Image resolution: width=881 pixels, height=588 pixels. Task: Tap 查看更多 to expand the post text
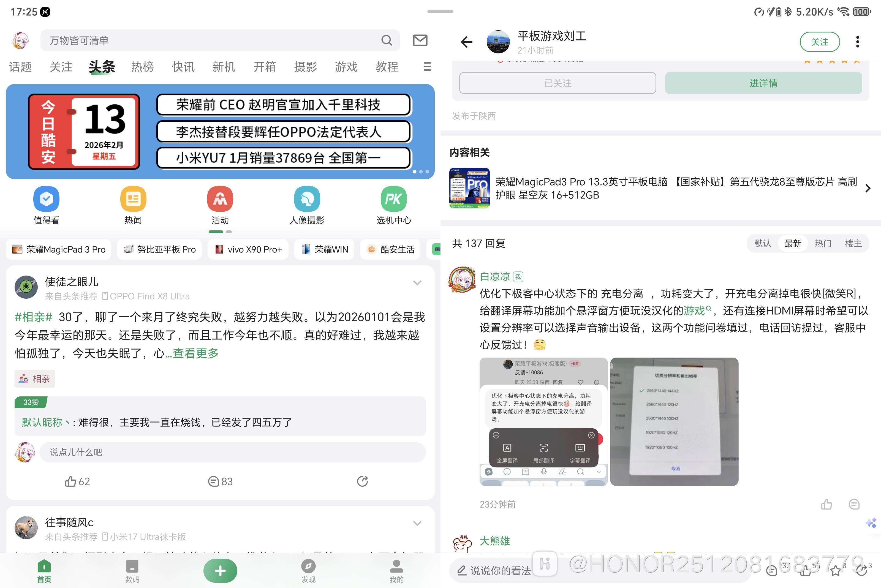[195, 353]
